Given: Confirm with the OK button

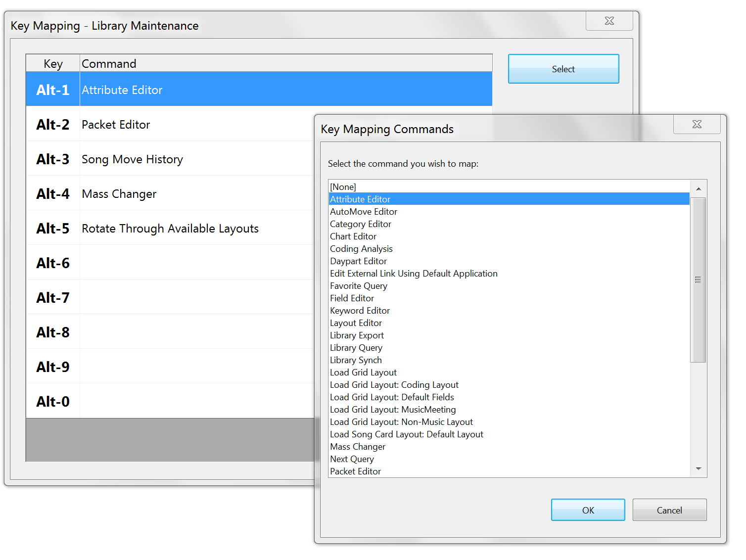Looking at the screenshot, I should 588,510.
